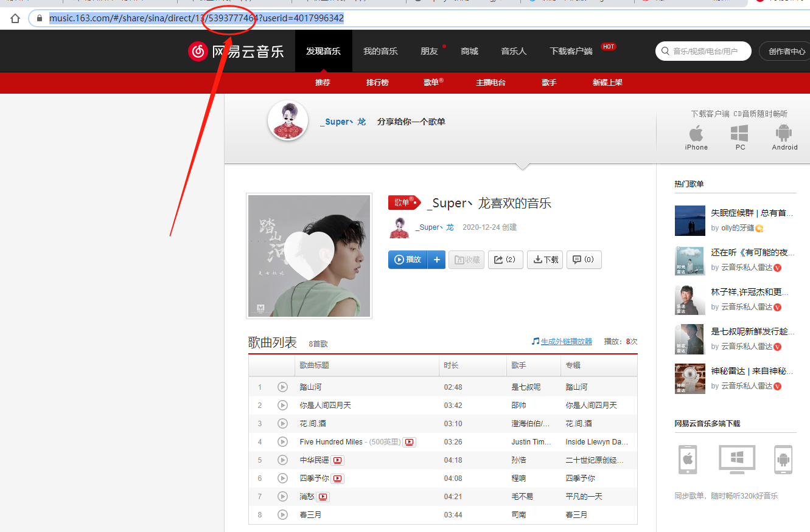
Task: Click song title 春三月 in row 8
Action: [x=310, y=514]
